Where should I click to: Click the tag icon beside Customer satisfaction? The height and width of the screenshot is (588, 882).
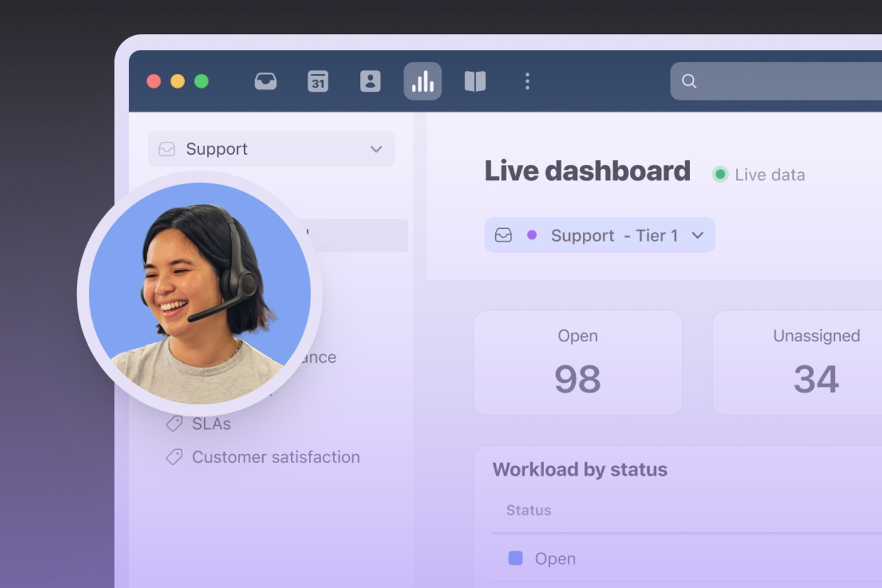click(174, 457)
